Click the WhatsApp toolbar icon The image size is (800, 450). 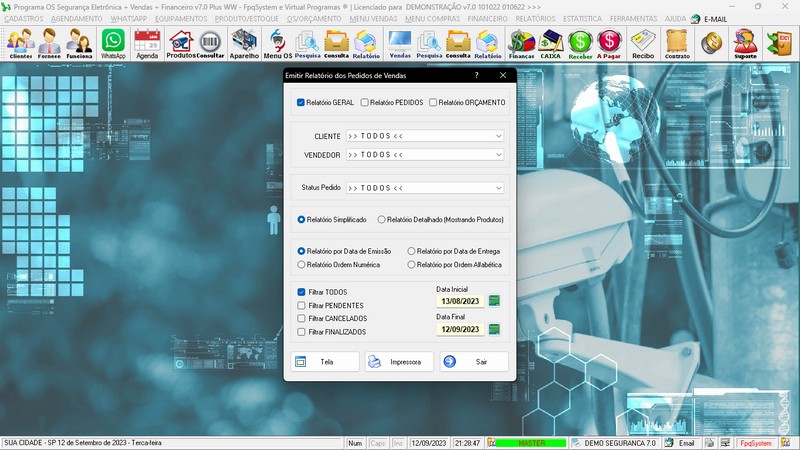[x=113, y=44]
